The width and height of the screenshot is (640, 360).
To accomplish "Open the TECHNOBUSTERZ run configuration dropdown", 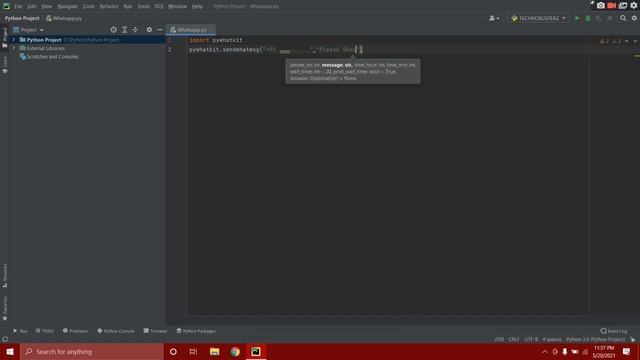I will [538, 18].
